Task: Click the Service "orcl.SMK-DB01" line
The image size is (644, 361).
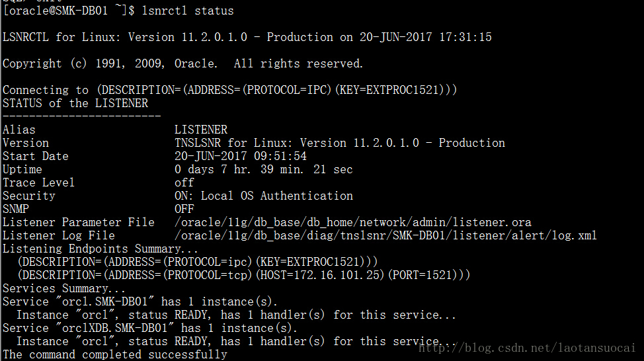Action: pyautogui.click(x=140, y=301)
